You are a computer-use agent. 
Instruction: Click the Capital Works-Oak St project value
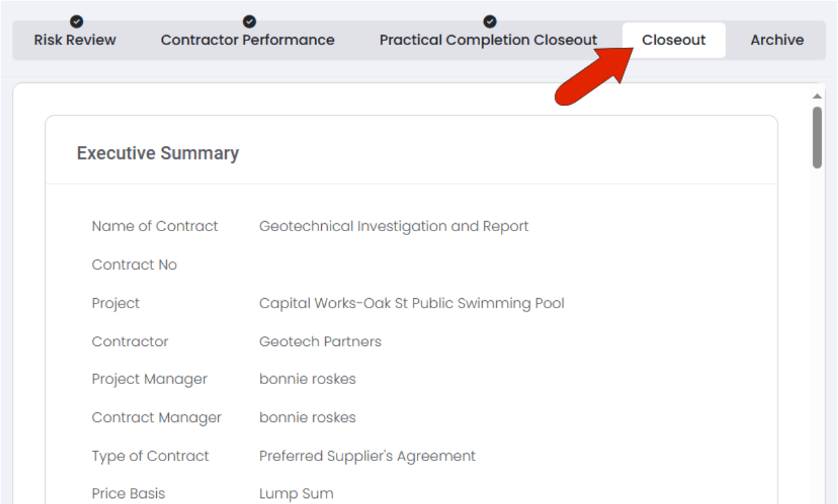point(412,304)
